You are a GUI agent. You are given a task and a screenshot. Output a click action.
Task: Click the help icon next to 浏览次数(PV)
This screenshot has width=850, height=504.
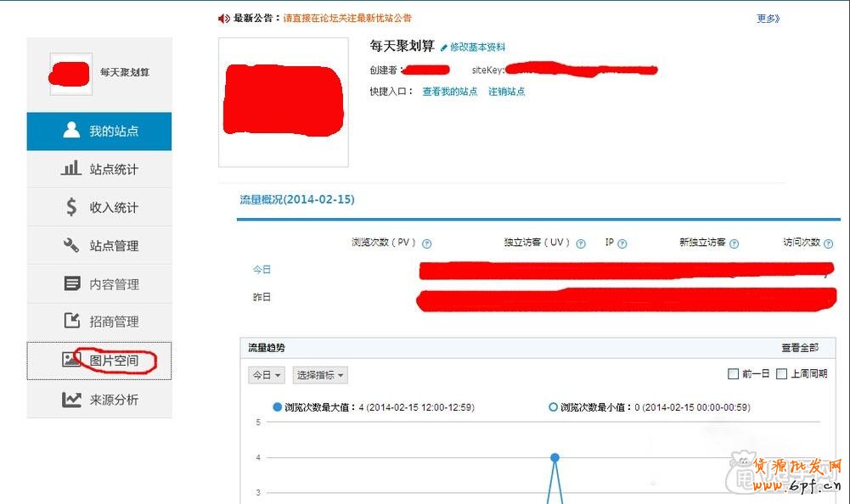click(427, 244)
